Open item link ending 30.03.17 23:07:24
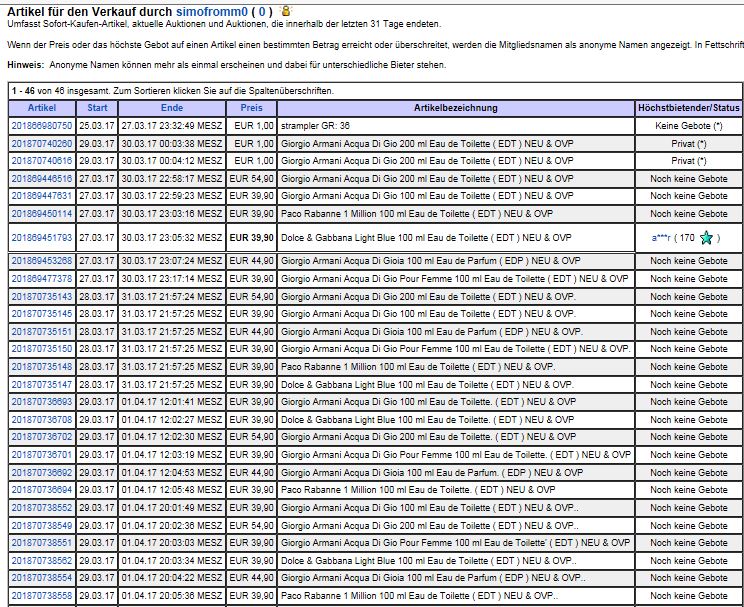The height and width of the screenshot is (607, 744). (x=42, y=261)
